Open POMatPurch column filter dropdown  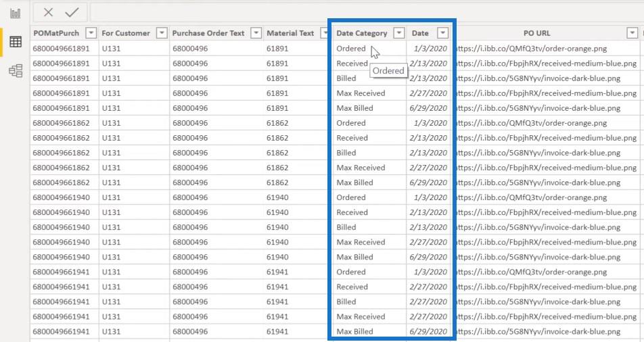tap(91, 33)
